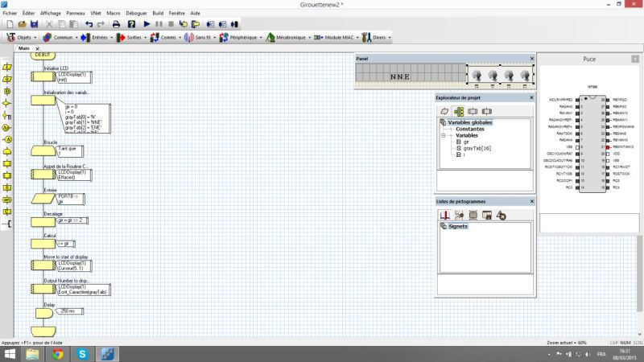Open the Macro menu
The image size is (644, 362).
[114, 13]
